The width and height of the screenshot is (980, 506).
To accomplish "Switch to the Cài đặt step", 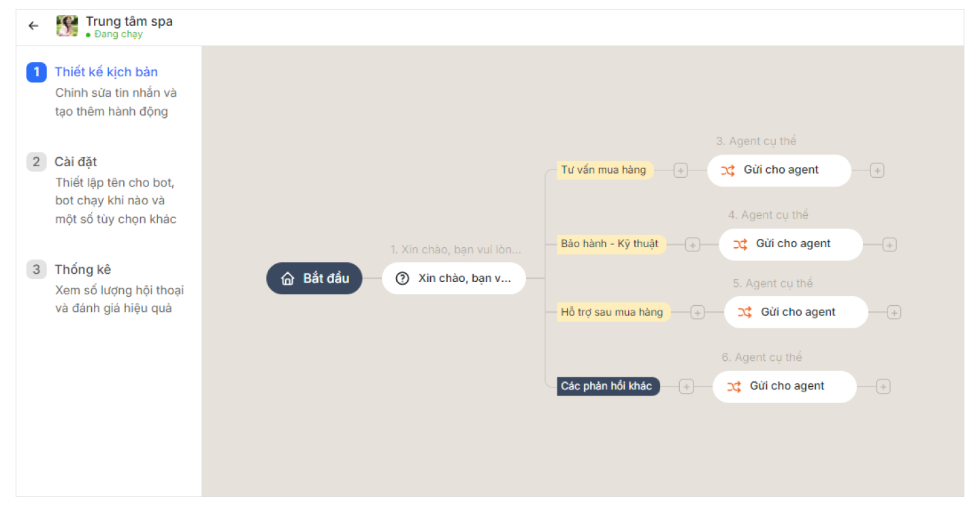I will click(x=76, y=162).
